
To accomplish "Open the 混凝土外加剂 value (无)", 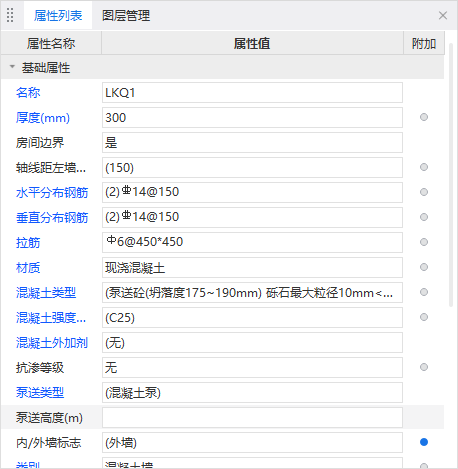I will 252,343.
